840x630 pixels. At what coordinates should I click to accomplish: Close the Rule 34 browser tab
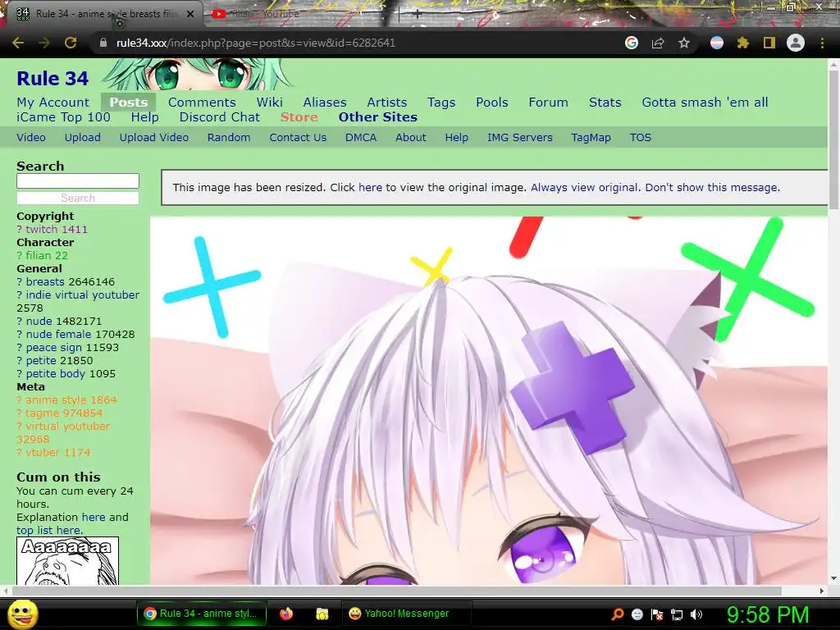click(x=190, y=14)
